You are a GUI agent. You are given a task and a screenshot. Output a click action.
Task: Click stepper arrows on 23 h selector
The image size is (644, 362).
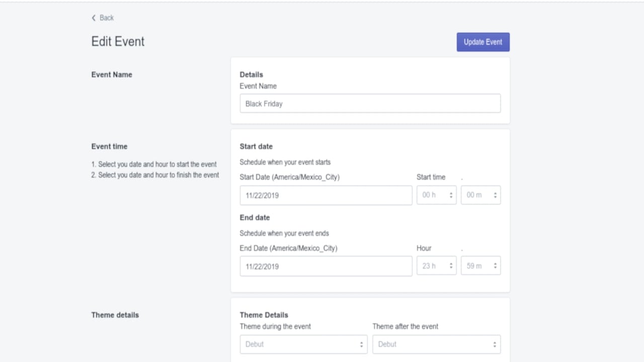pos(451,266)
